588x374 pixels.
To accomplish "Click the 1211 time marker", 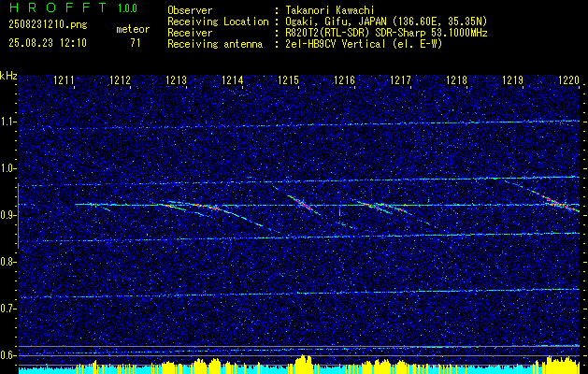I will tap(64, 80).
